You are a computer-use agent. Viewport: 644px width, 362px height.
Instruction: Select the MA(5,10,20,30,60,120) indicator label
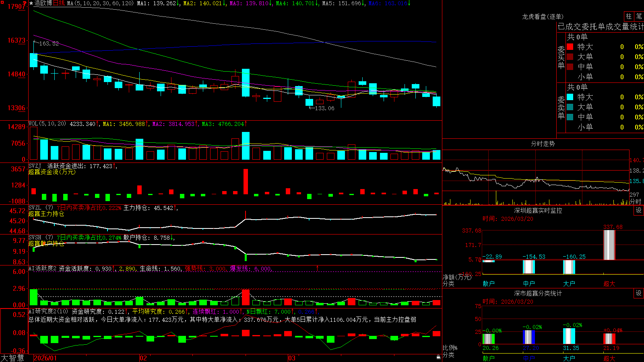pos(100,3)
